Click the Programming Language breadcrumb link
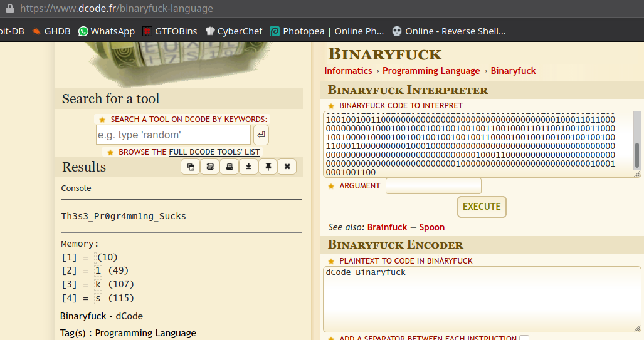Image resolution: width=644 pixels, height=340 pixels. pos(431,71)
